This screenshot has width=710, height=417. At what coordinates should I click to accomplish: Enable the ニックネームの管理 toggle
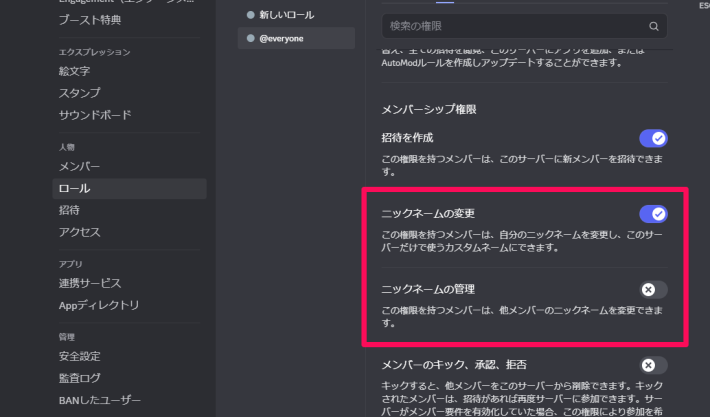click(653, 289)
